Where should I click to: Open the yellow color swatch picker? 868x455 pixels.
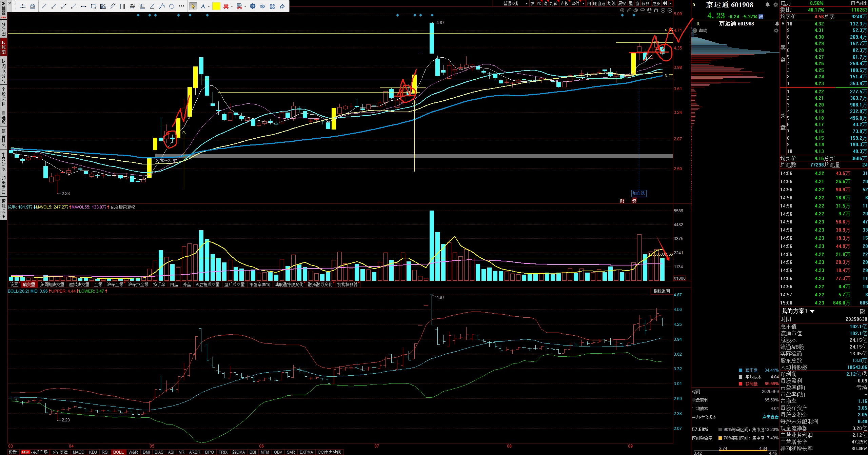[216, 6]
